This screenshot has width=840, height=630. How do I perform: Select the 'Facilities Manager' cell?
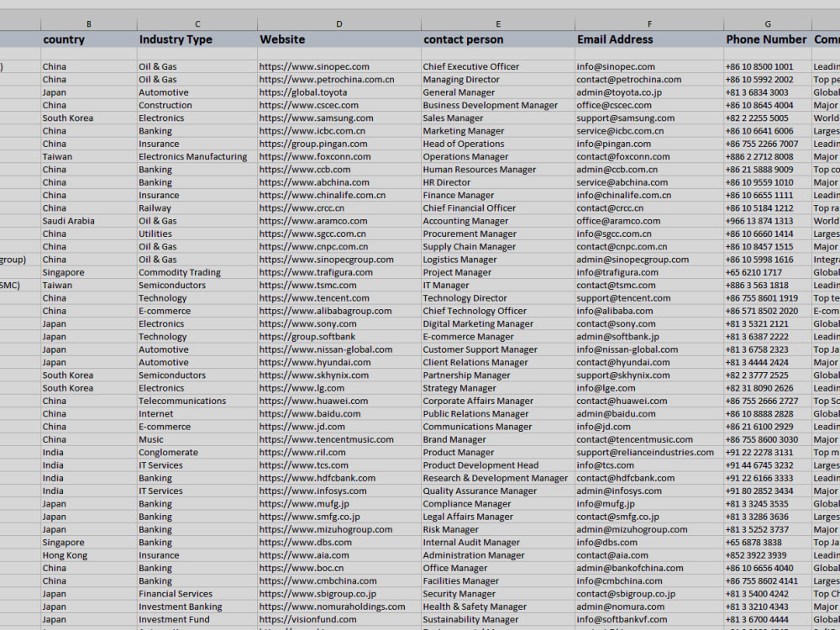pos(498,580)
